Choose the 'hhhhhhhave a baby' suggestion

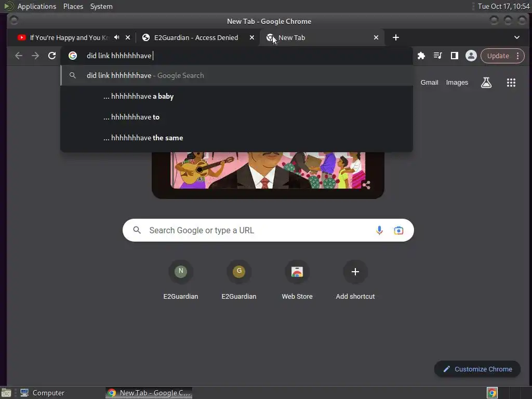click(237, 96)
